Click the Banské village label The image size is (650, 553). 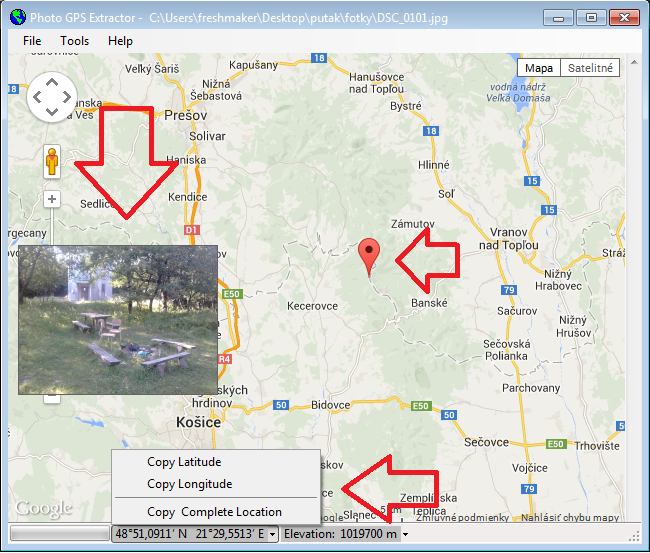[x=429, y=303]
